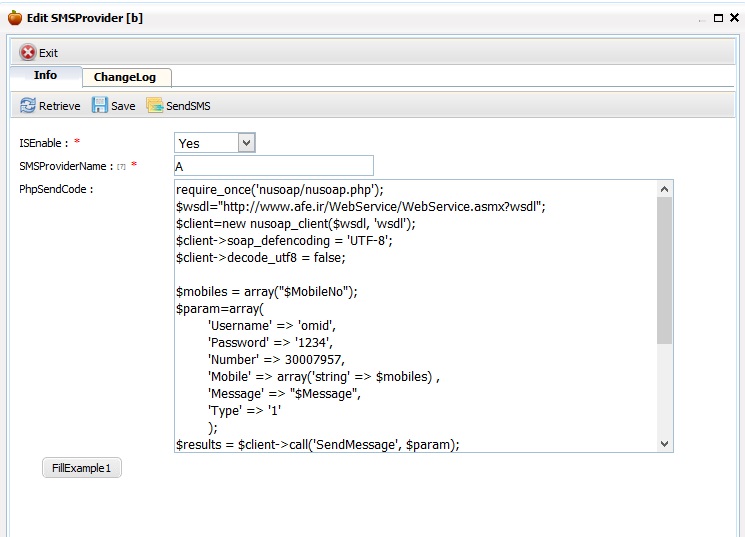The height and width of the screenshot is (537, 745).
Task: Click the red Exit icon
Action: tap(28, 52)
